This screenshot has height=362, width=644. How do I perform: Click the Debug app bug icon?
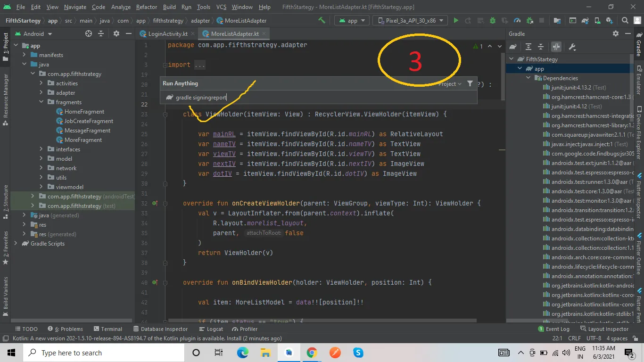click(492, 21)
